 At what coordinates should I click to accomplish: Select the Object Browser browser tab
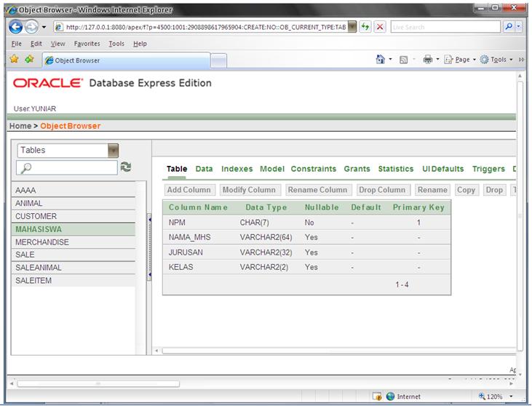pos(126,60)
